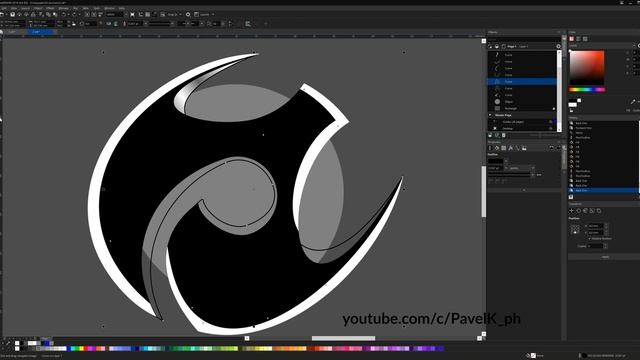Viewport: 640px width, 360px height.
Task: Open the Zoom levels dropdown
Action: pos(126,14)
